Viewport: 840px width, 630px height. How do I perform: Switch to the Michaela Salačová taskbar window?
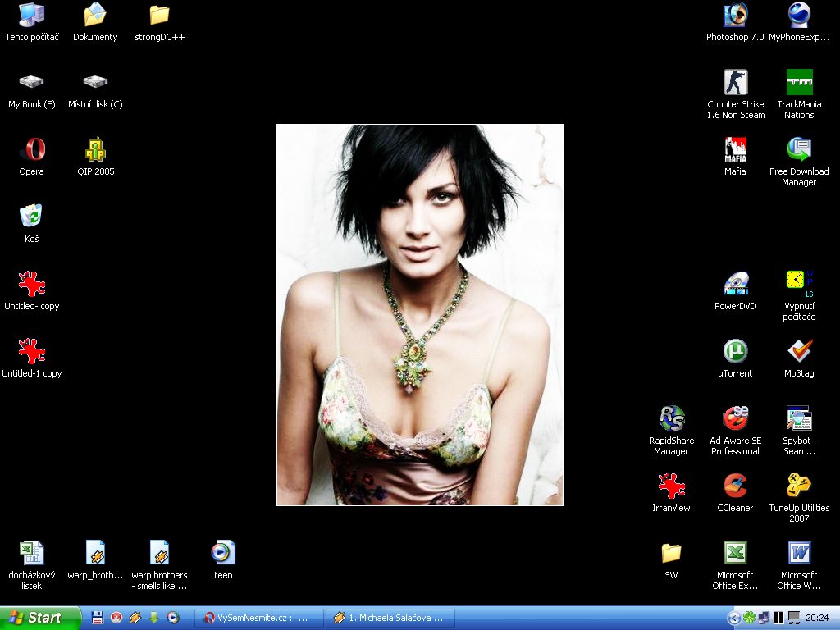click(390, 618)
